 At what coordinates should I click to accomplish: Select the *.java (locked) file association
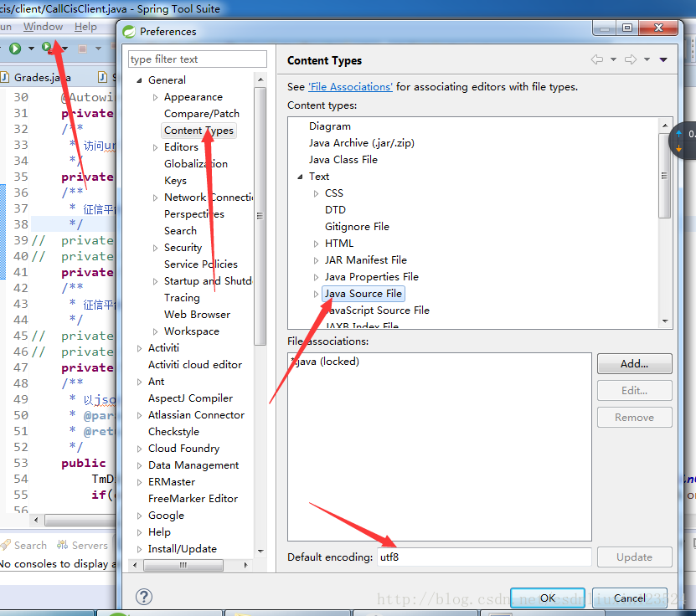[324, 362]
